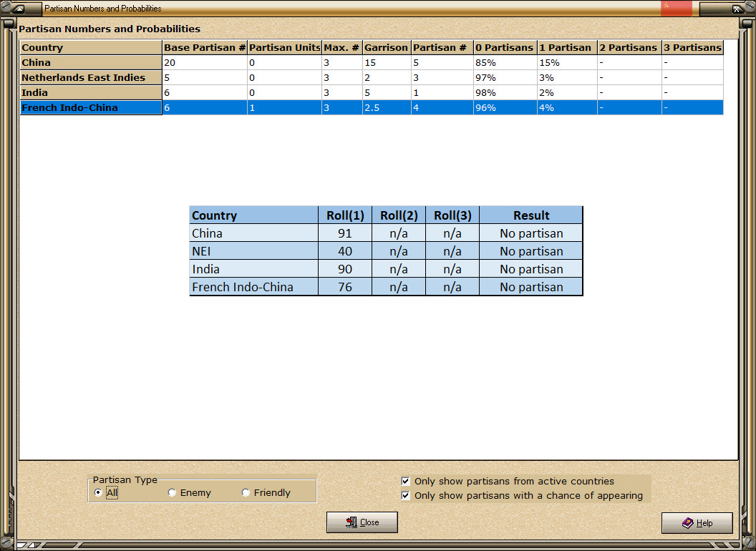Click Roll(2) header in the rolls table
The image size is (756, 551).
[399, 215]
